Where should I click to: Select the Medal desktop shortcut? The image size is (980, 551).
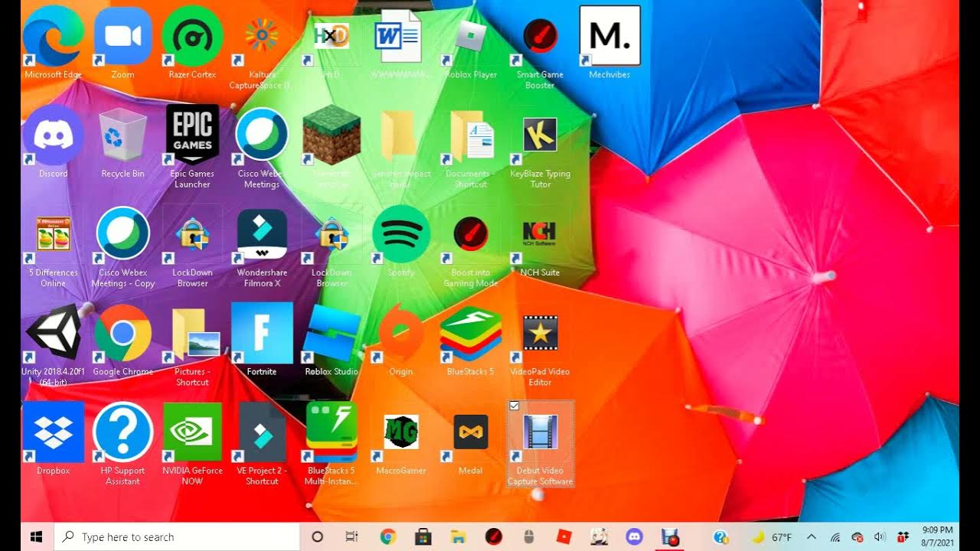point(470,432)
